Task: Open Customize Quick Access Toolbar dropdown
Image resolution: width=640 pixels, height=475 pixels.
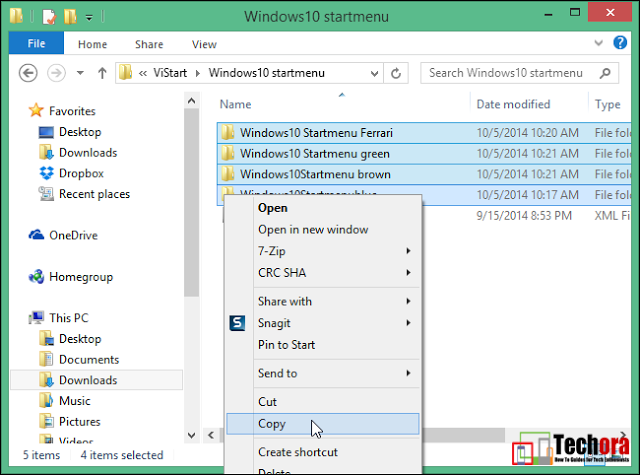Action: [x=89, y=18]
